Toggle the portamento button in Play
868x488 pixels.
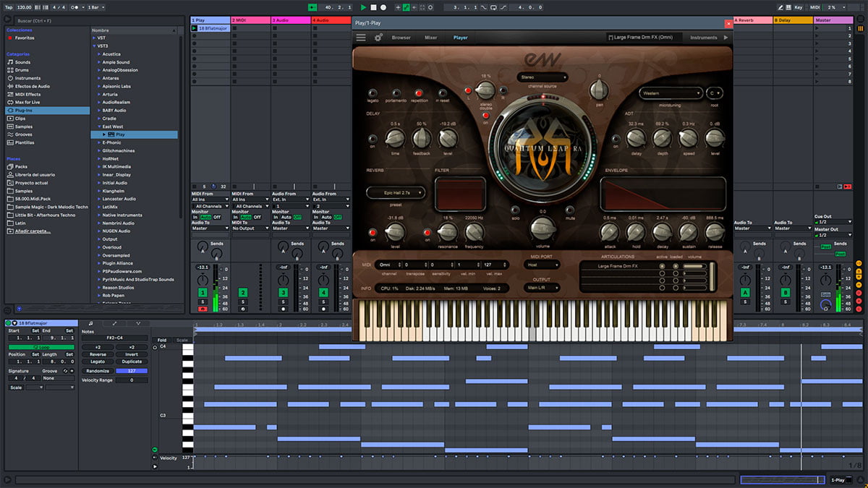[x=396, y=93]
